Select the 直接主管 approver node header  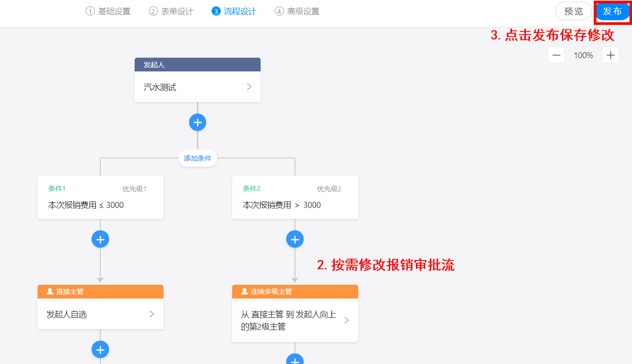(100, 292)
